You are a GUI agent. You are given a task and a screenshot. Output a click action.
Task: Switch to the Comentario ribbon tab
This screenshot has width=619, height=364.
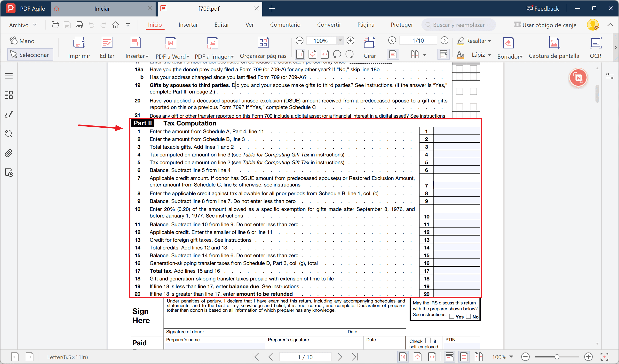pyautogui.click(x=285, y=25)
